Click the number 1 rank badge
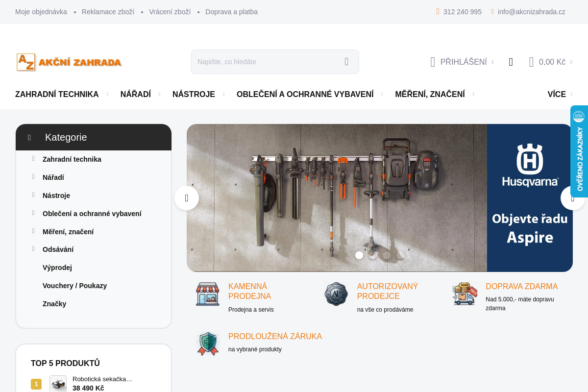 [36, 384]
